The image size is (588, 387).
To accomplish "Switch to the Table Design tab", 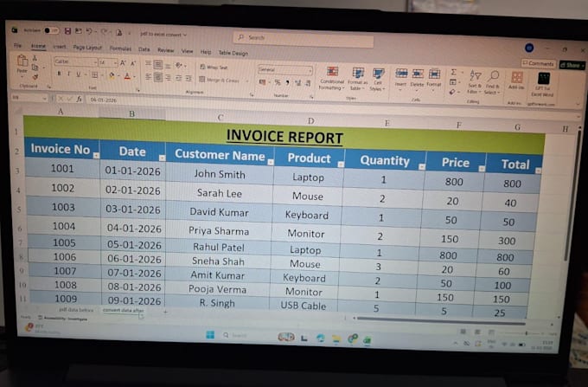I will [x=233, y=53].
